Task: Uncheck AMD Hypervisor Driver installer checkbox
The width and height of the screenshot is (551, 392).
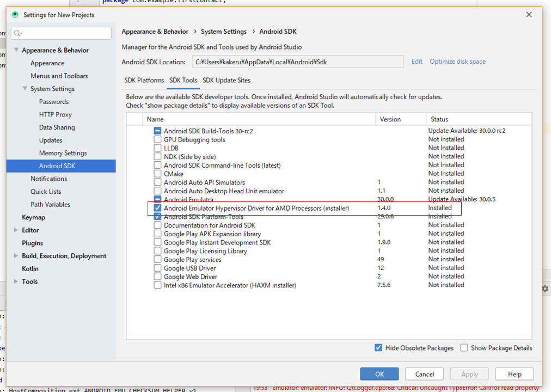Action: 157,208
